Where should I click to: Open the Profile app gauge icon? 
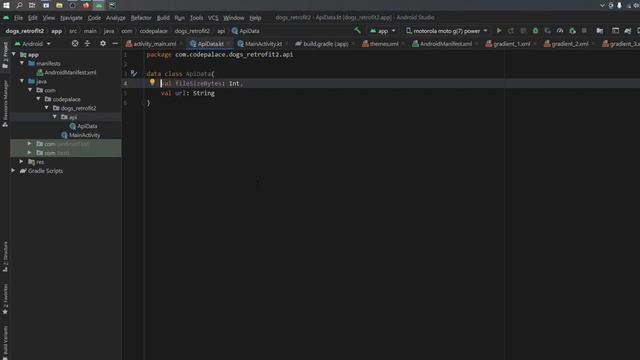tap(560, 31)
